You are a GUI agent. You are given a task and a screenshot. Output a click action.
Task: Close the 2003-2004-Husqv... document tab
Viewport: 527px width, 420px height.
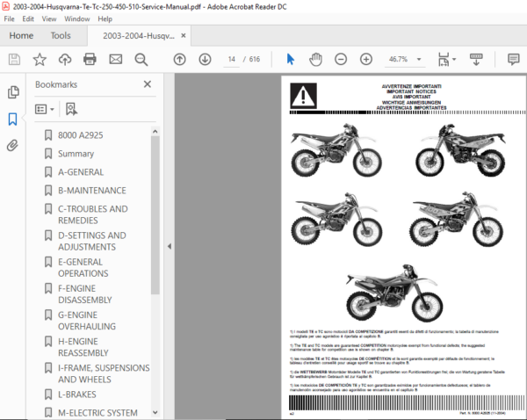tap(184, 35)
